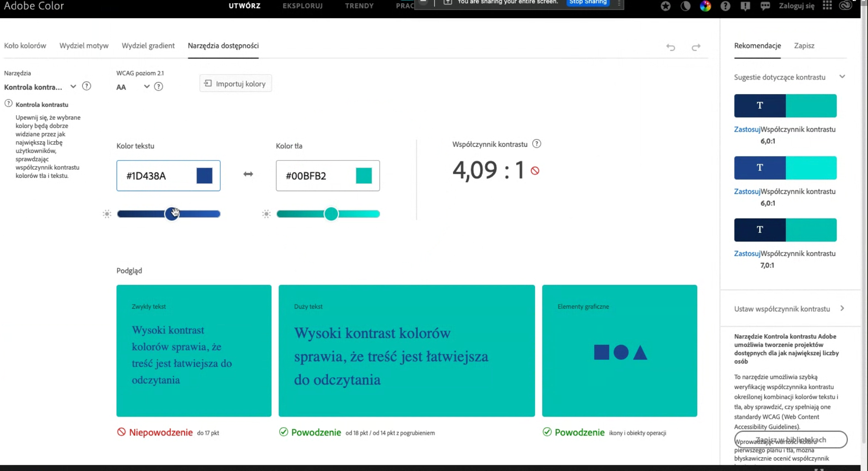Image resolution: width=868 pixels, height=471 pixels.
Task: Click Zapisz w bibliotekach button
Action: tap(791, 439)
